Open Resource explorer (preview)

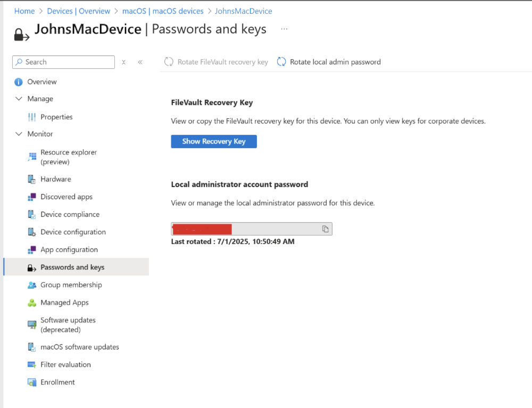(x=68, y=157)
